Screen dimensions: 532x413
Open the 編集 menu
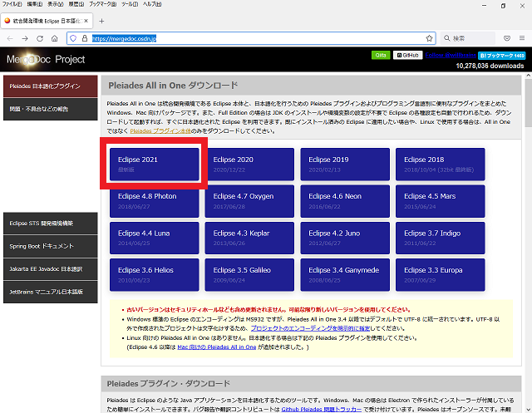[35, 4]
